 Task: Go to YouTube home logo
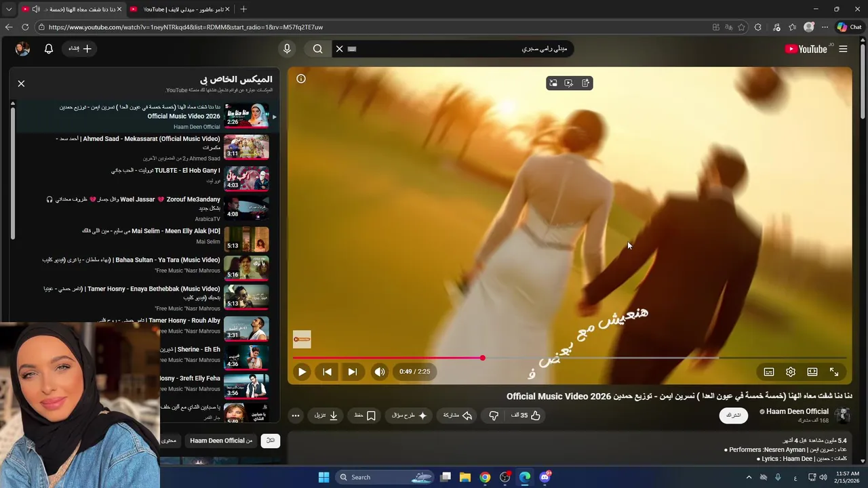pyautogui.click(x=806, y=49)
